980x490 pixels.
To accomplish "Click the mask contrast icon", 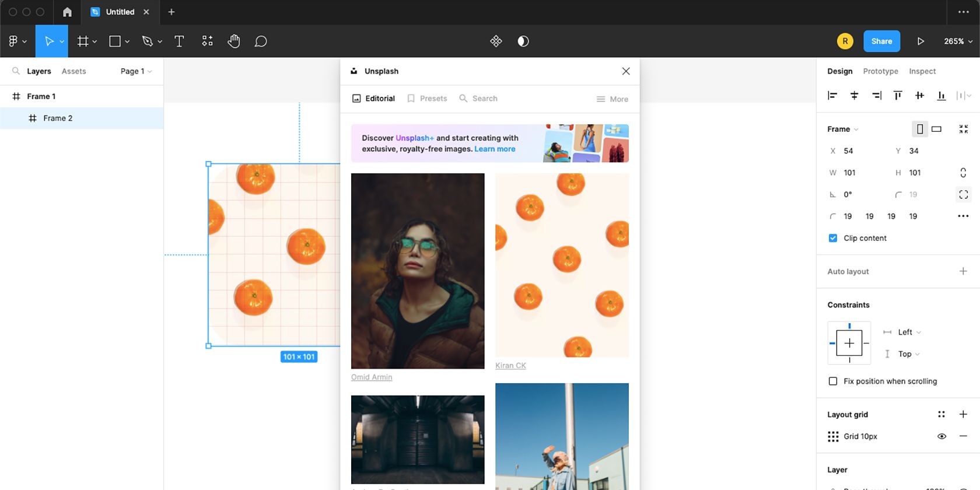I will [x=523, y=41].
